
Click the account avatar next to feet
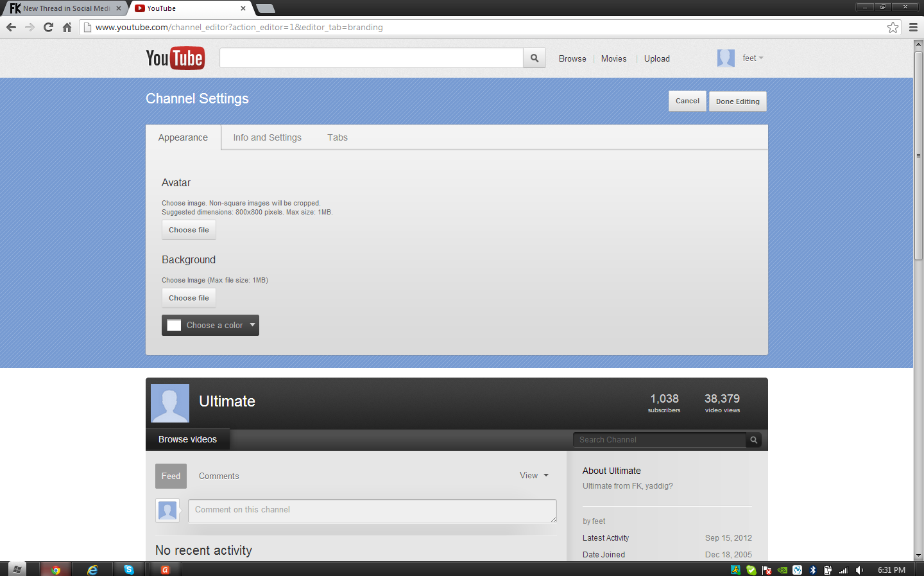(726, 58)
